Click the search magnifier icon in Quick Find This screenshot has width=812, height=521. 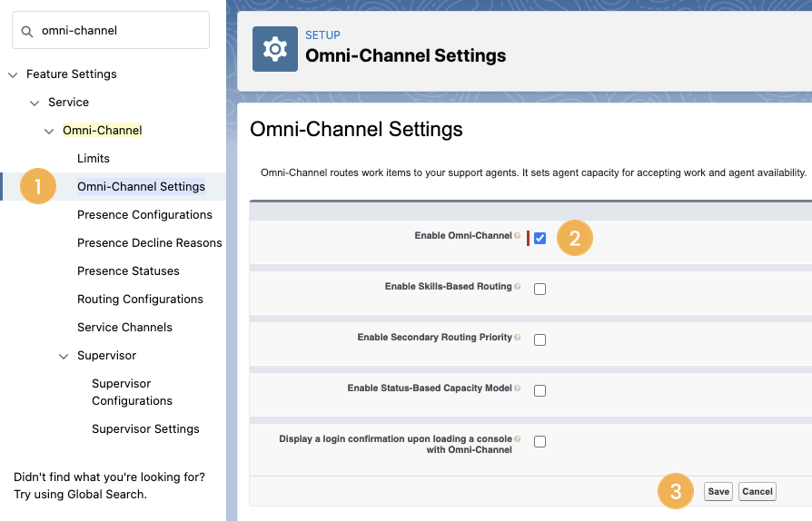click(27, 32)
